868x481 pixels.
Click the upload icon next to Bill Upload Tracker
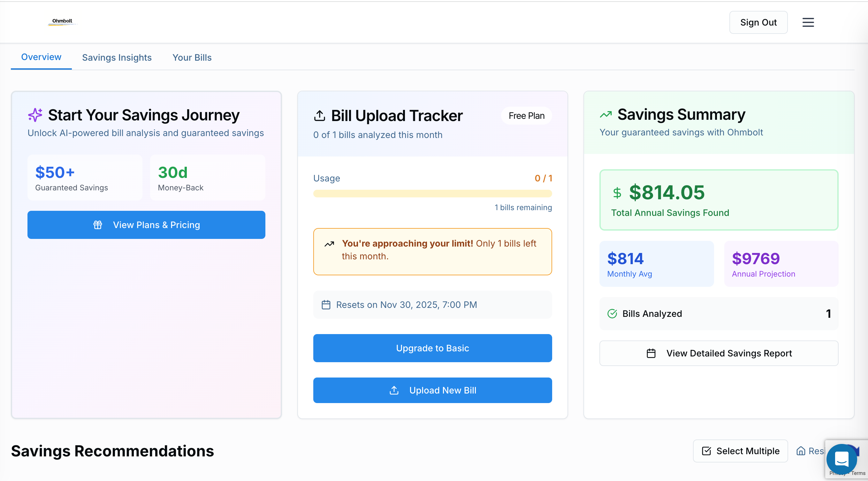(319, 116)
